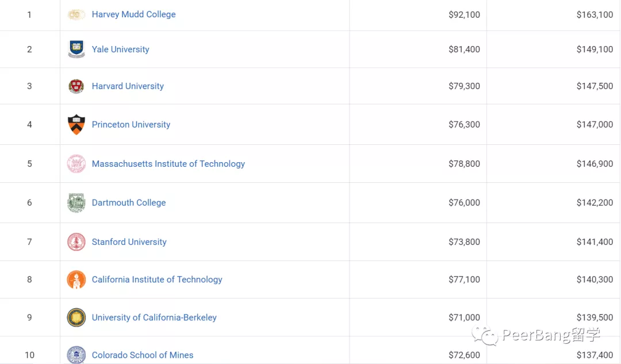Open Massachusetts Institute of Technology link
This screenshot has width=621, height=364.
click(168, 164)
